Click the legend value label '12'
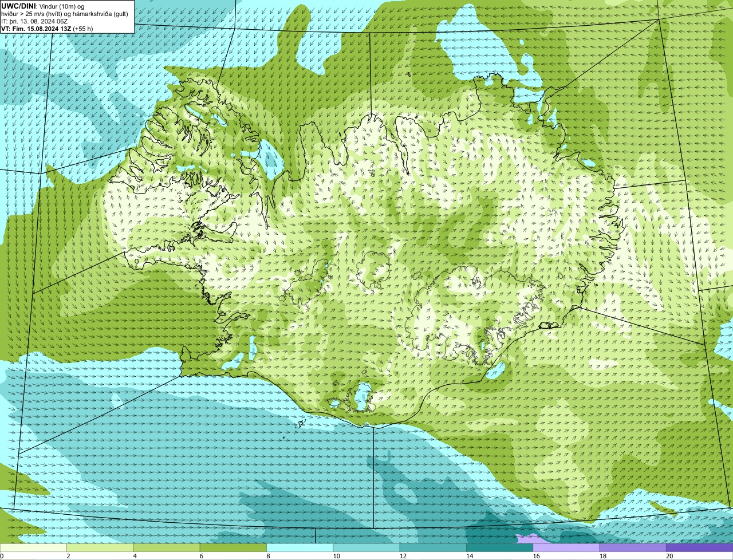733x560 pixels. [x=403, y=556]
